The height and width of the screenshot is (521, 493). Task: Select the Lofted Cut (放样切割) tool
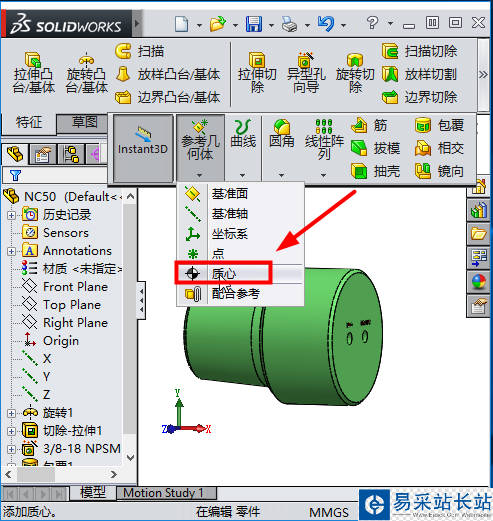click(419, 74)
